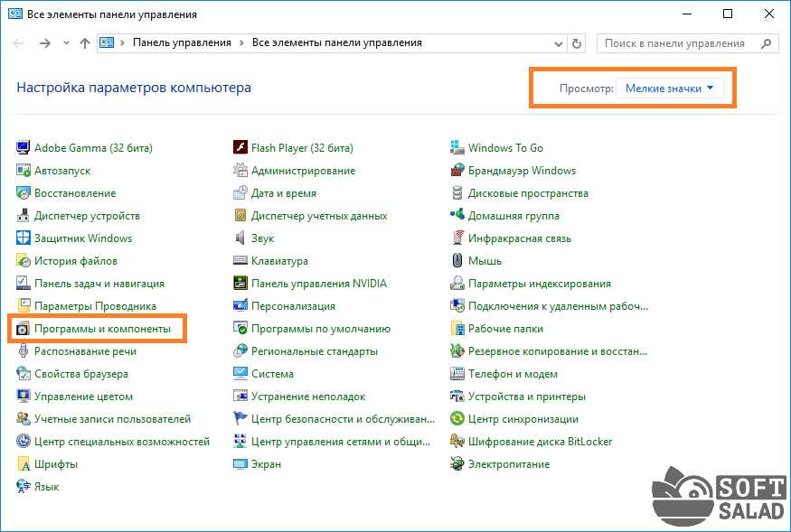Open Устройства и принтеры

tap(527, 397)
